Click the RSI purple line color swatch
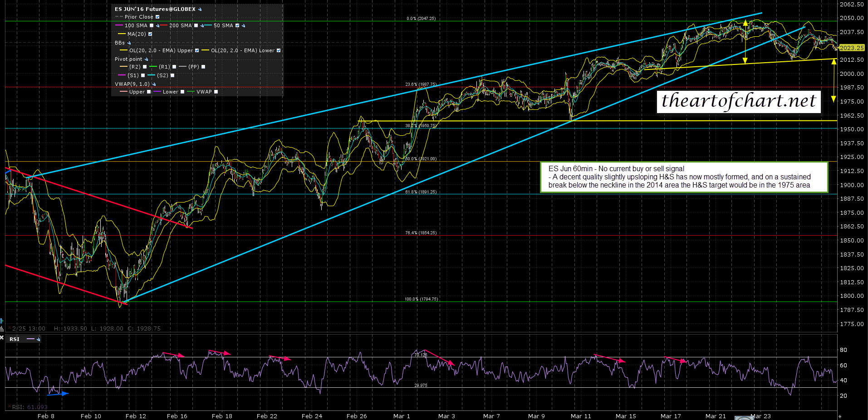The height and width of the screenshot is (420, 868). (x=30, y=339)
